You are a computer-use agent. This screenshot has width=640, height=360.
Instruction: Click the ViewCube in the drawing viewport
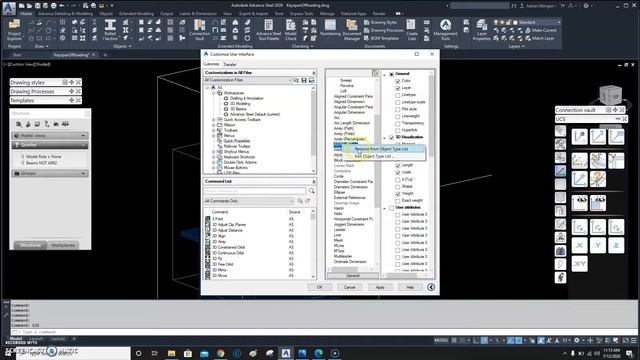coord(610,95)
